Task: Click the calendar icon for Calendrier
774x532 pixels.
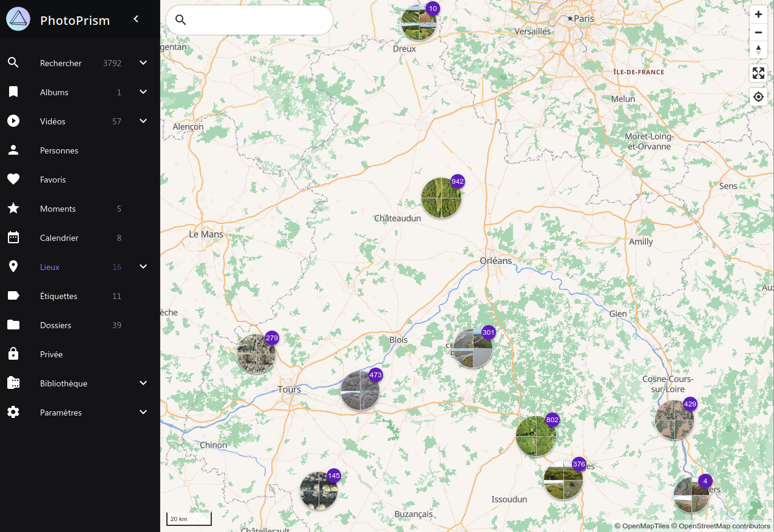Action: click(13, 238)
